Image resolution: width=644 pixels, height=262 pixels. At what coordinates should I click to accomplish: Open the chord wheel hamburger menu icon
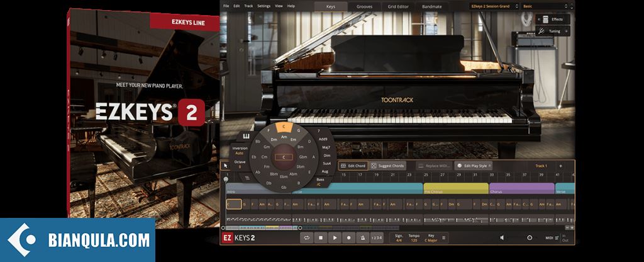pos(247,178)
